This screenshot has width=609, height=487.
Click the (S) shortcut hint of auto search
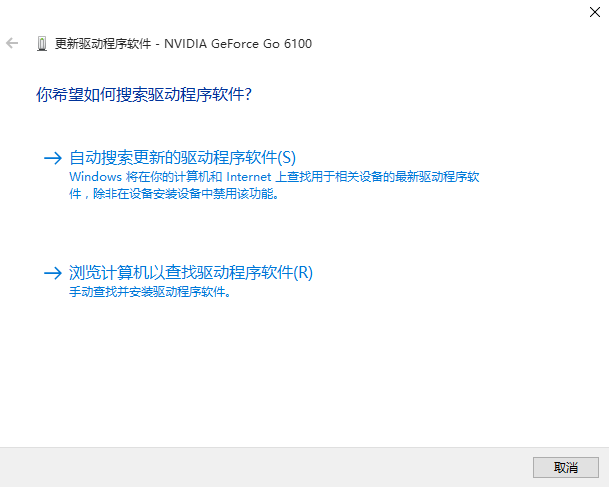pos(287,158)
